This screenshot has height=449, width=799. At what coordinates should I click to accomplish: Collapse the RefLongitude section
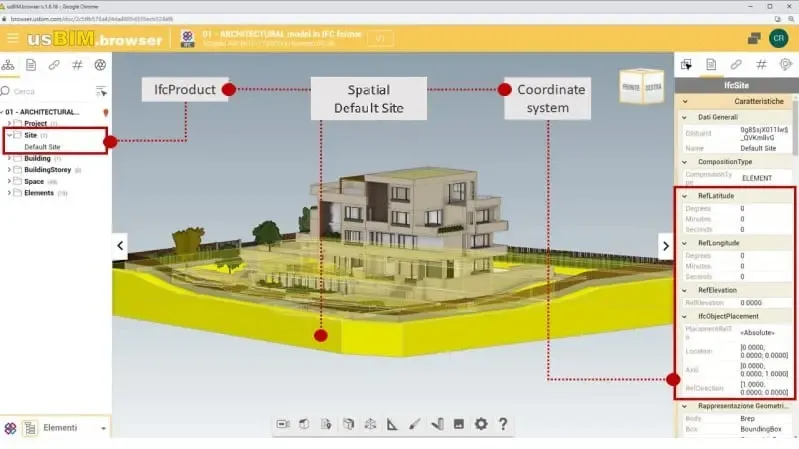[x=685, y=244]
